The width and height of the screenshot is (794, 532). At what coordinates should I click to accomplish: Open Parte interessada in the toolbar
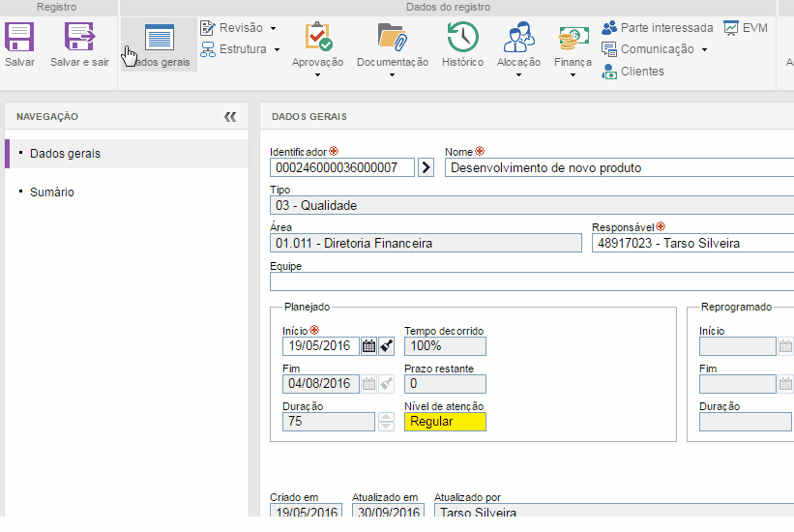pyautogui.click(x=657, y=28)
